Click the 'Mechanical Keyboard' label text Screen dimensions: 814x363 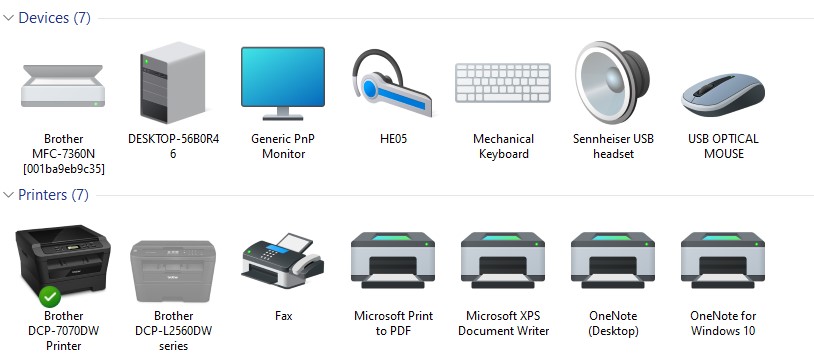(504, 146)
